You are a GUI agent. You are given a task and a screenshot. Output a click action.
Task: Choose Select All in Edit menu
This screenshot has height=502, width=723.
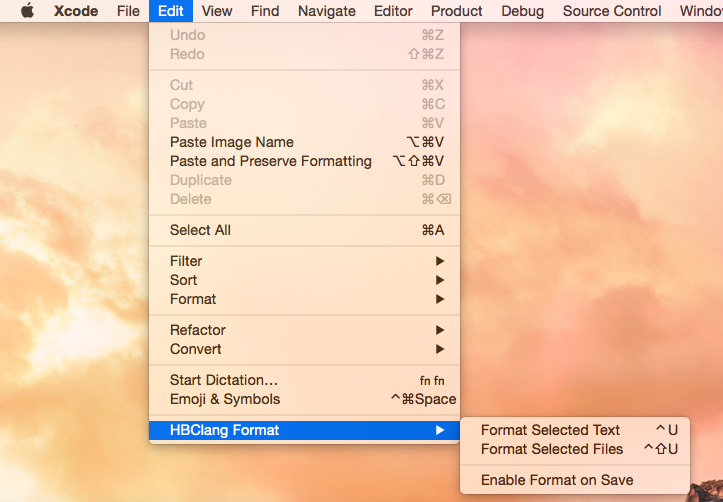click(x=304, y=230)
